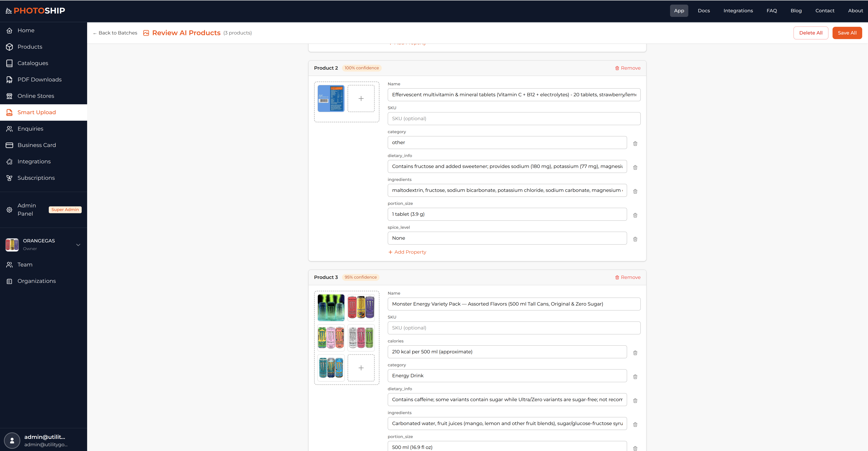Open the Business Card tool
Screen dimensions: 868x451
[x=37, y=145]
